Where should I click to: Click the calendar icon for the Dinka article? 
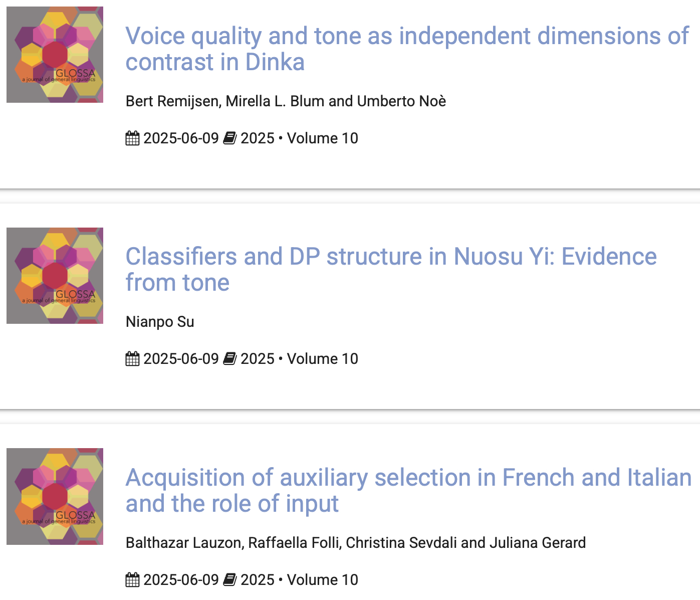coord(132,138)
